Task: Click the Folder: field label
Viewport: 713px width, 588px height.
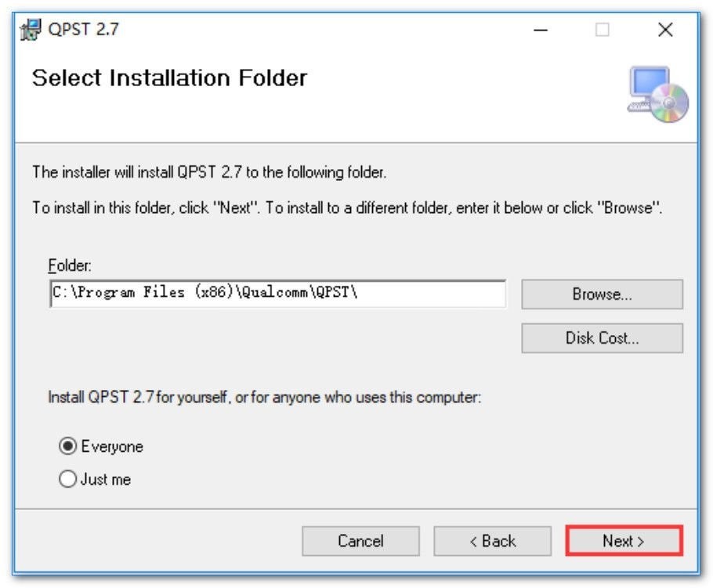Action: (70, 265)
